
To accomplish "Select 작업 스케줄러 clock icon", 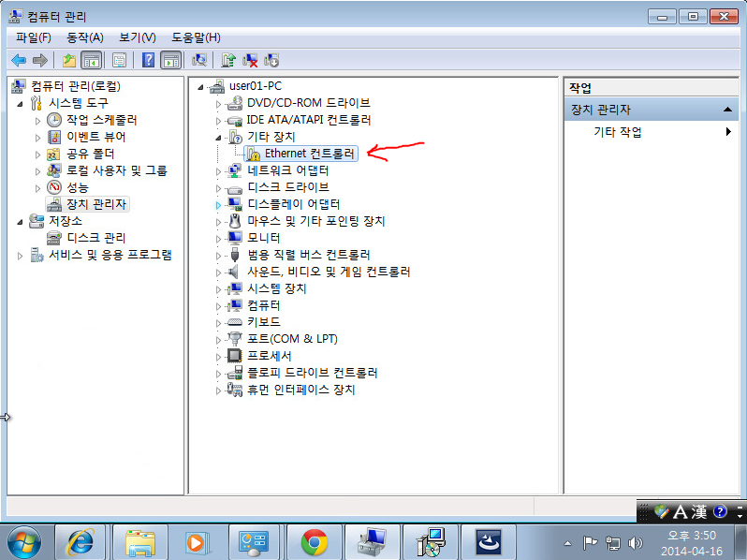I will (54, 120).
